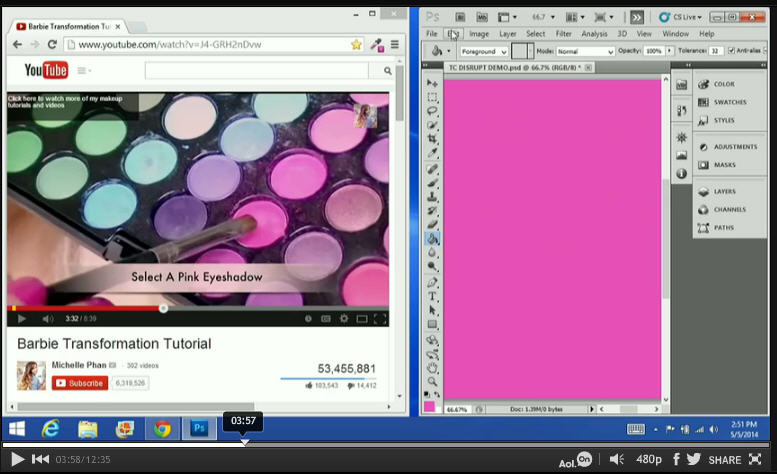
Task: Launch Bridge from Photoshop application bar
Action: (460, 17)
